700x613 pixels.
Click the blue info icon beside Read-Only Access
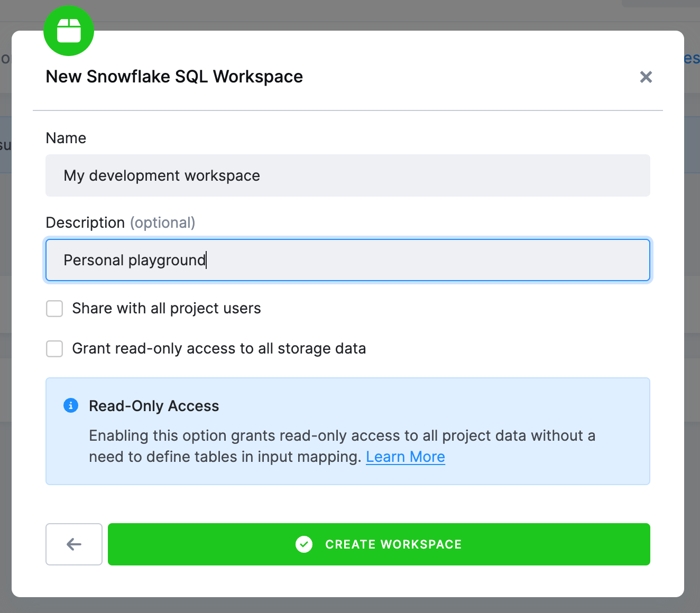(71, 405)
